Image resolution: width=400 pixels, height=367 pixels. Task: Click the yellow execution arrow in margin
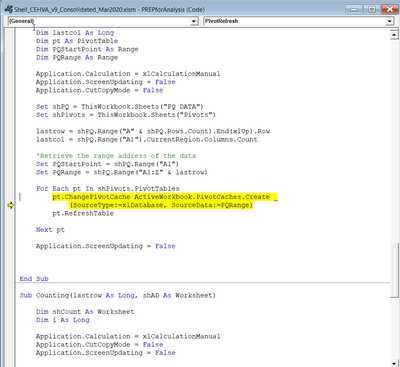(x=11, y=205)
